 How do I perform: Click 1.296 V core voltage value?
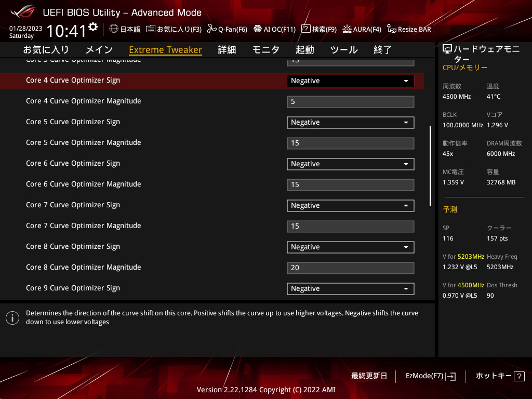497,125
